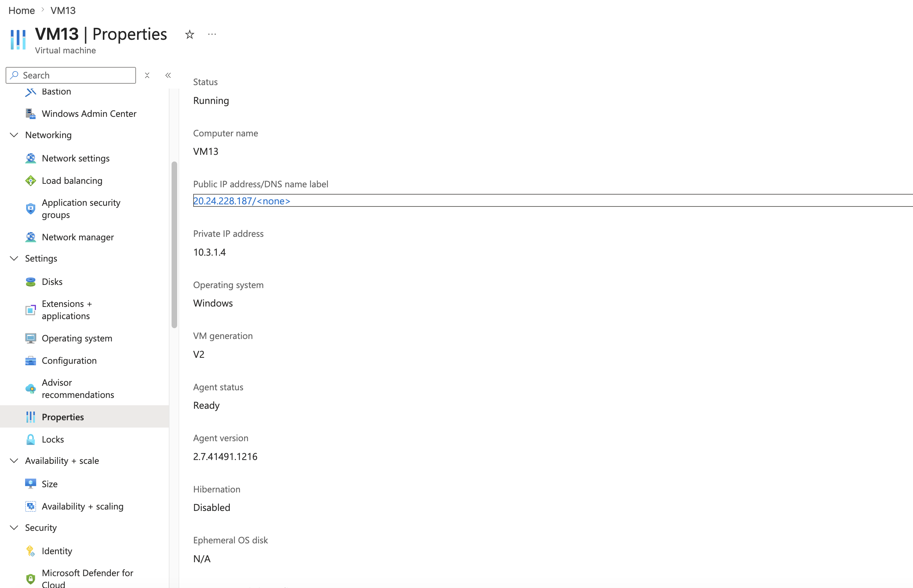913x588 pixels.
Task: Click the Operating system monitor icon
Action: point(31,338)
